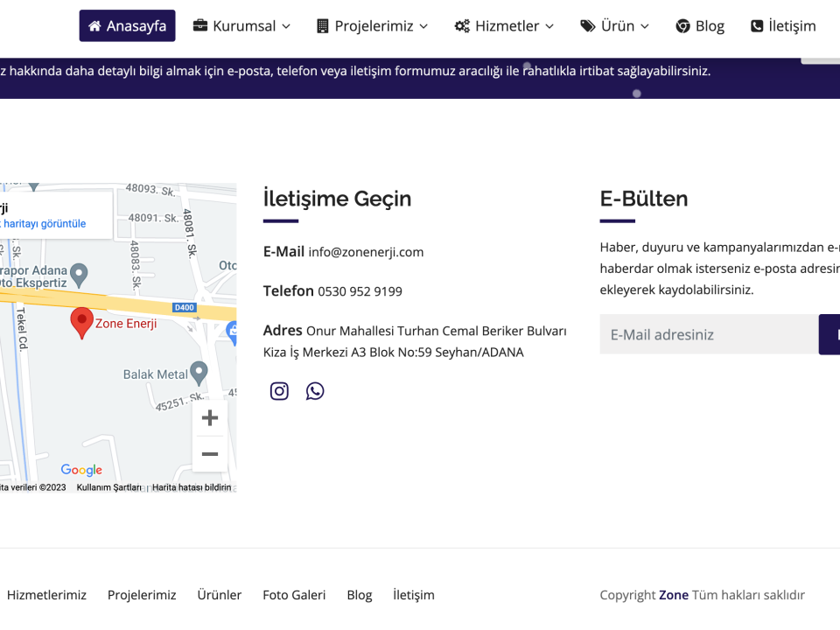Screen dimensions: 840x630
Task: Open the Ürün menu
Action: point(614,25)
